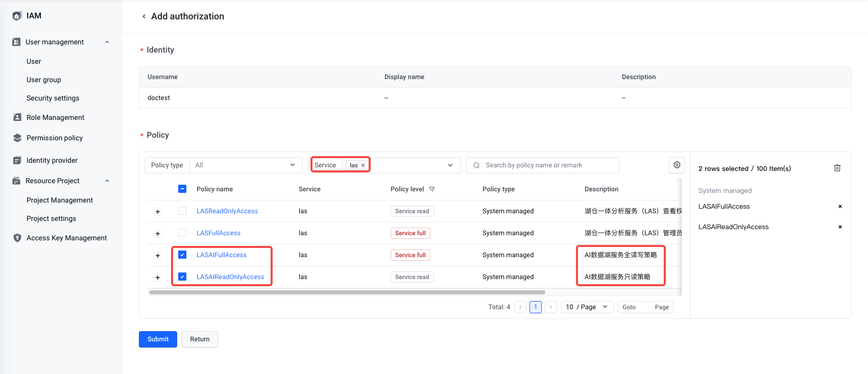Click the Submit button
The image size is (868, 374).
tap(158, 339)
